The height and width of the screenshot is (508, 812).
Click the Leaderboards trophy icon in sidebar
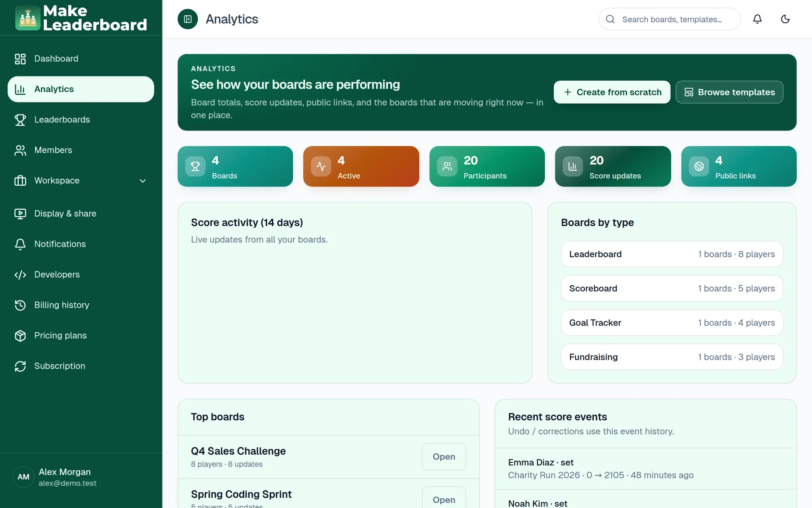point(20,120)
